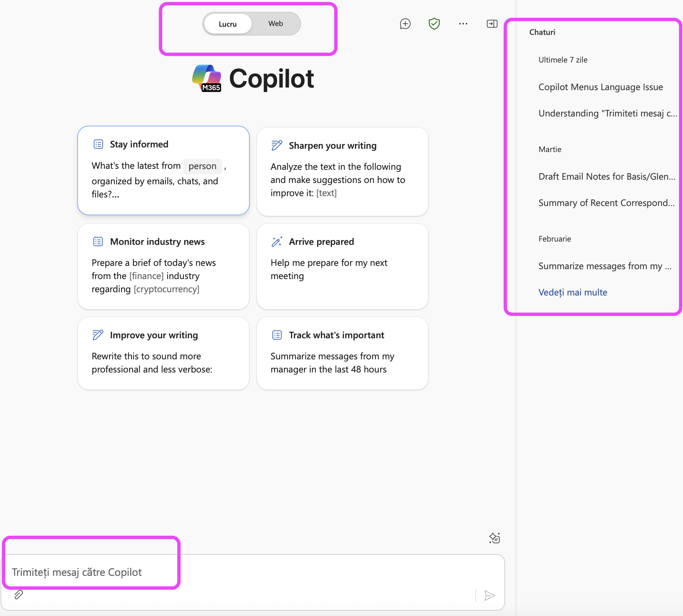The width and height of the screenshot is (683, 616).
Task: Click the Copilot M365 logo
Action: pos(207,78)
